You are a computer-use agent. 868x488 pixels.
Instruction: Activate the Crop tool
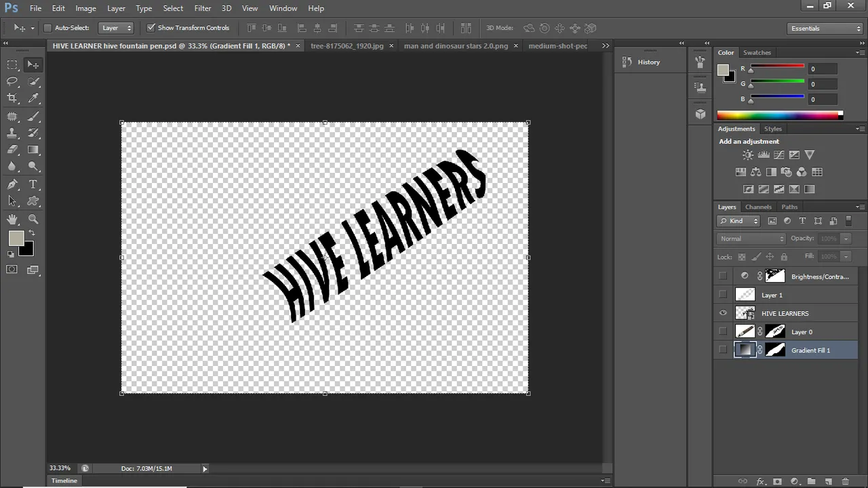pyautogui.click(x=12, y=99)
